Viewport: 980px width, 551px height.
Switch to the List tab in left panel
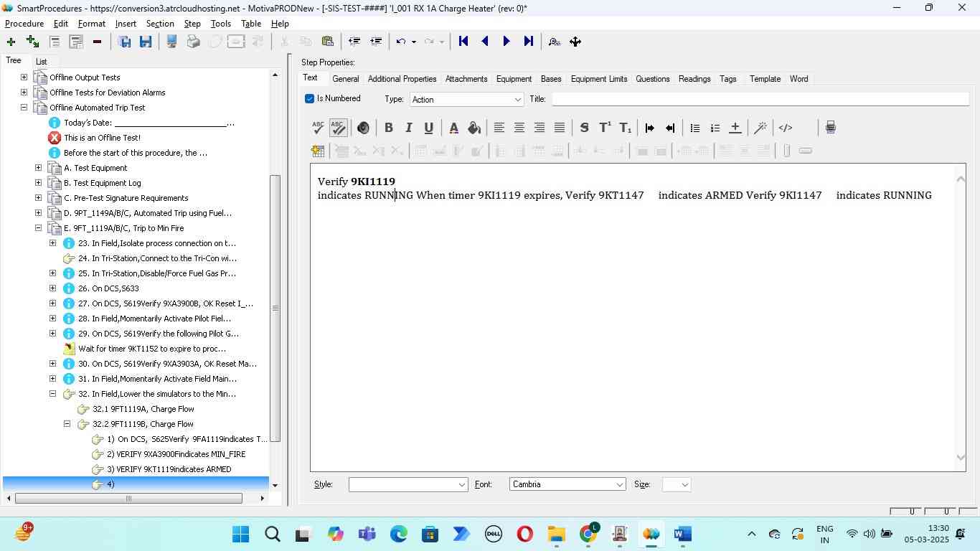pyautogui.click(x=42, y=62)
